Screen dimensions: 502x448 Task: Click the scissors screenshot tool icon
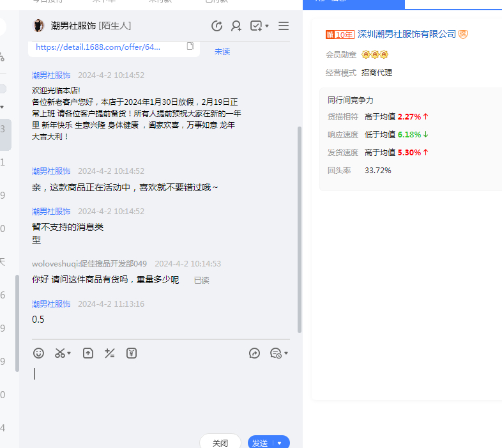click(x=60, y=353)
